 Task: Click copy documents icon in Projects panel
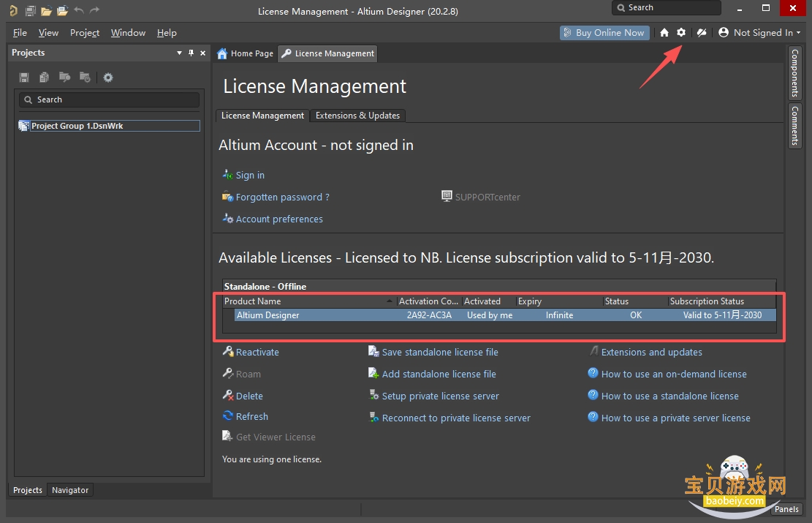click(44, 78)
